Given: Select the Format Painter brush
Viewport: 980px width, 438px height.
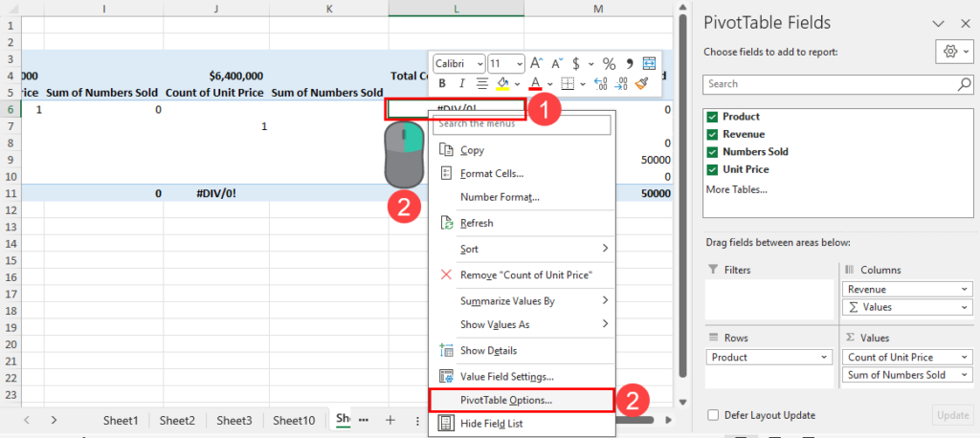Looking at the screenshot, I should tap(641, 83).
